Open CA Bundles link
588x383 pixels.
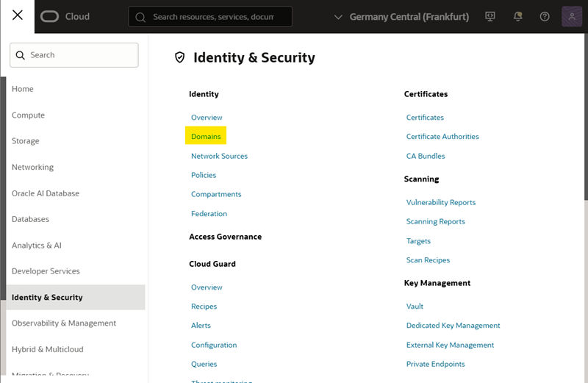click(x=426, y=156)
